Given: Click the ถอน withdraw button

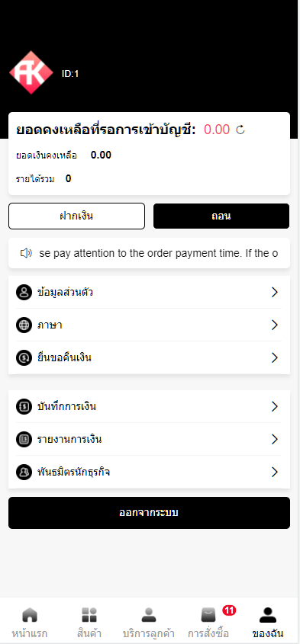Looking at the screenshot, I should coord(221,216).
